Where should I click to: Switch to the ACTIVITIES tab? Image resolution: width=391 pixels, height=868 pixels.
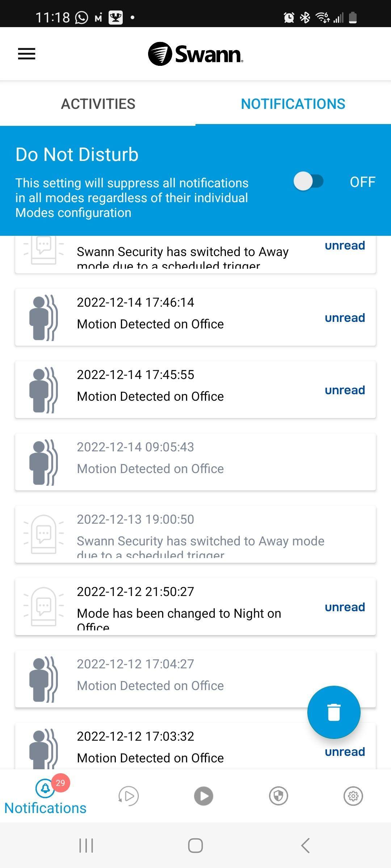[x=98, y=104]
